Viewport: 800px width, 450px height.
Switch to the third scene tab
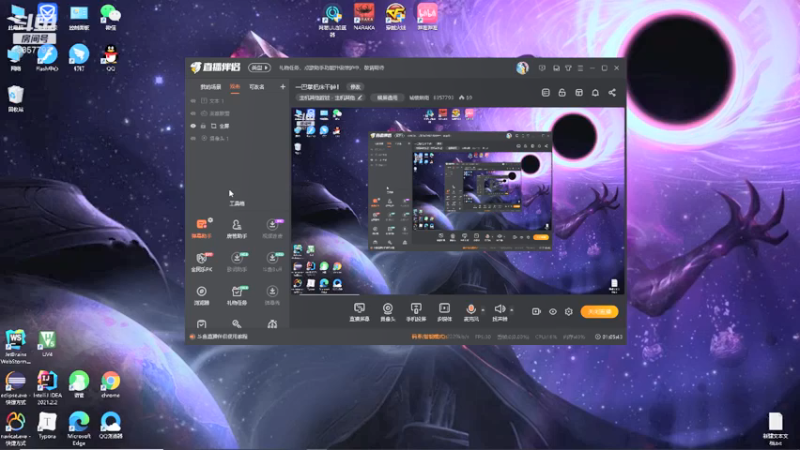click(x=257, y=87)
